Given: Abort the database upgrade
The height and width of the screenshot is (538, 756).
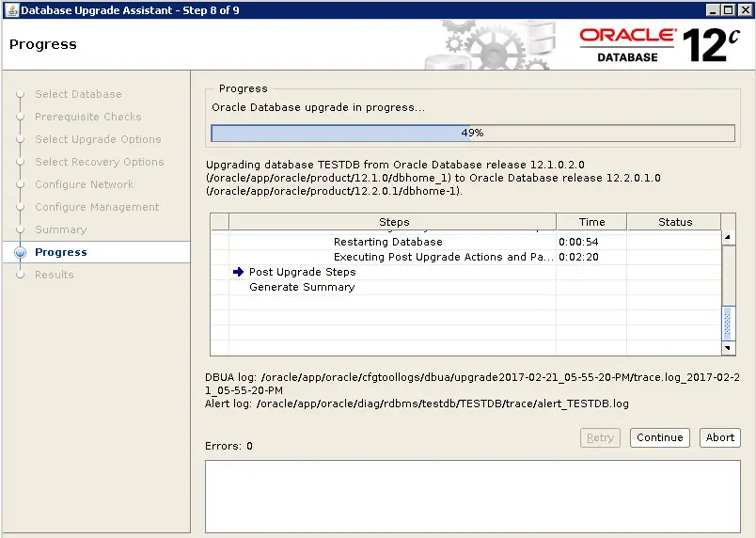Looking at the screenshot, I should coord(720,437).
